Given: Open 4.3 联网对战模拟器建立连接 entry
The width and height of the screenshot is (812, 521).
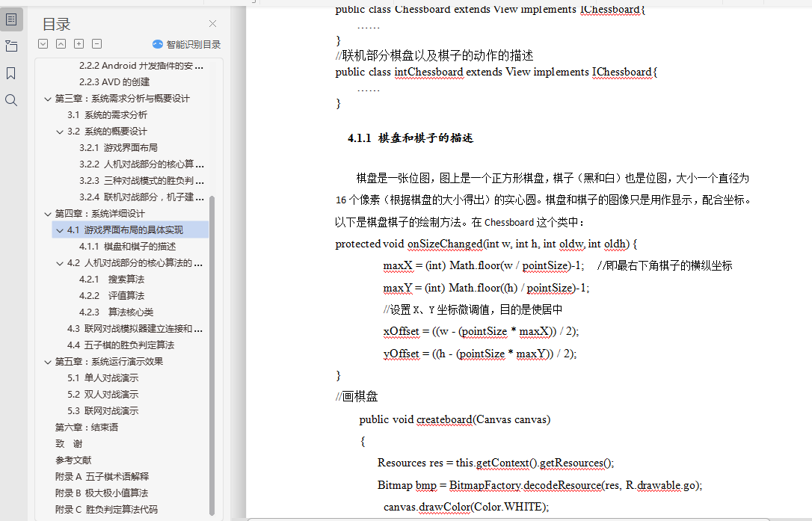Looking at the screenshot, I should (x=135, y=329).
